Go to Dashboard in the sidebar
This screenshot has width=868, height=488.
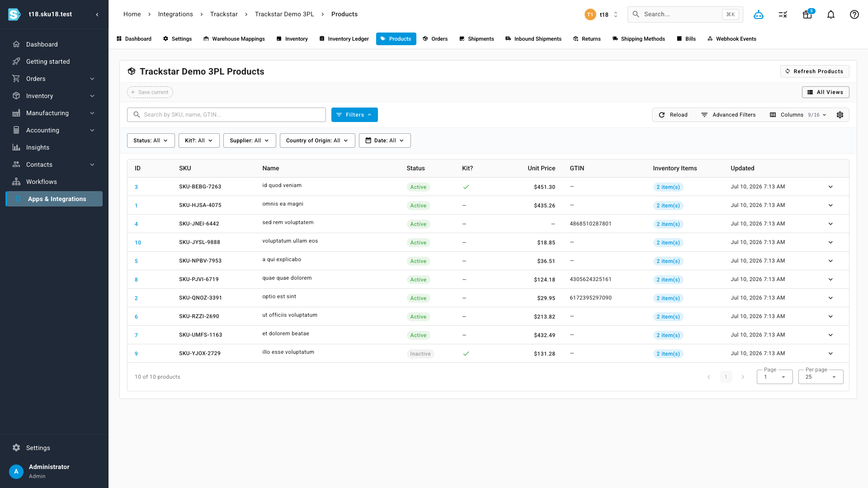(x=54, y=44)
